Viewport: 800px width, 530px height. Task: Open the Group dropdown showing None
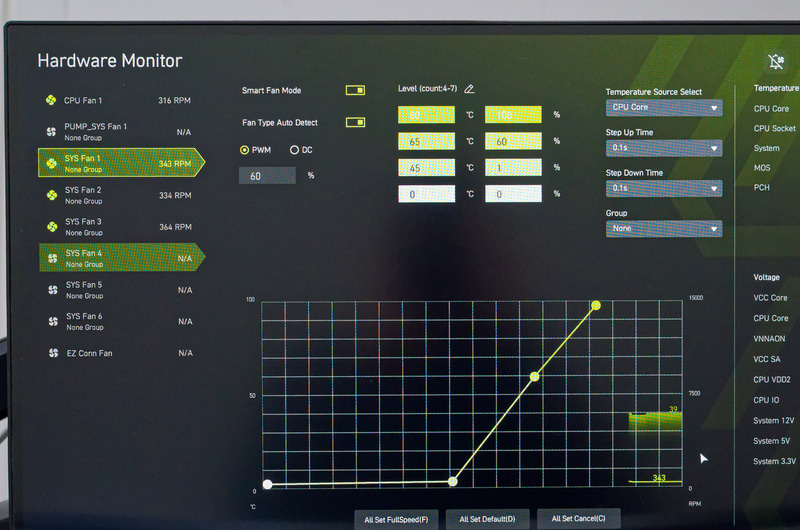[x=664, y=229]
